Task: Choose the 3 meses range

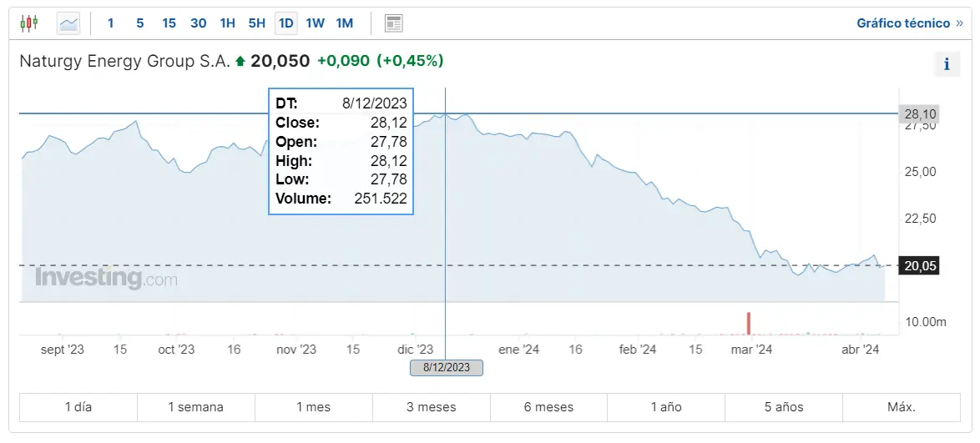Action: (432, 407)
